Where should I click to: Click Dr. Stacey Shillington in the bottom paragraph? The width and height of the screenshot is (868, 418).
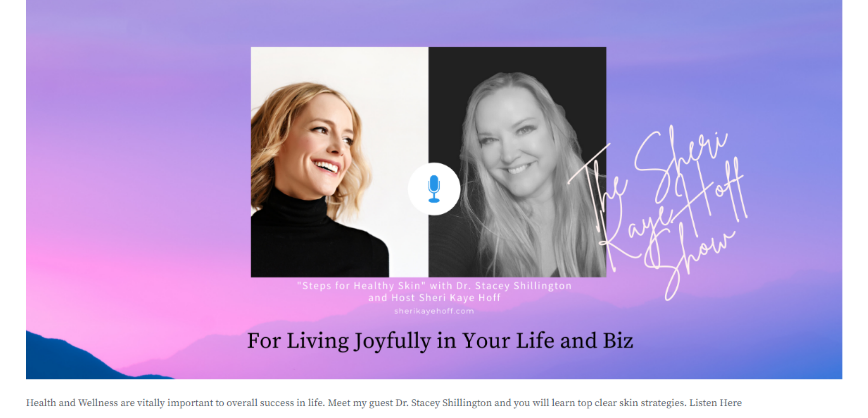pos(443,403)
